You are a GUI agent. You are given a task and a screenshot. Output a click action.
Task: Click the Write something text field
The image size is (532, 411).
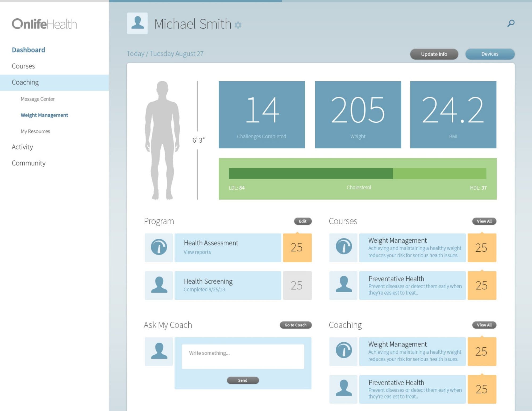point(243,356)
